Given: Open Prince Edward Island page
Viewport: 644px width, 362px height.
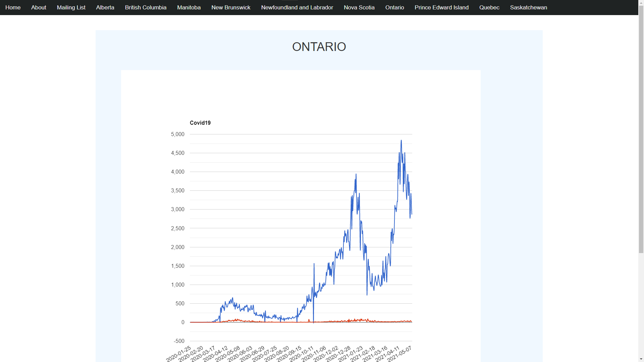Looking at the screenshot, I should click(x=441, y=7).
